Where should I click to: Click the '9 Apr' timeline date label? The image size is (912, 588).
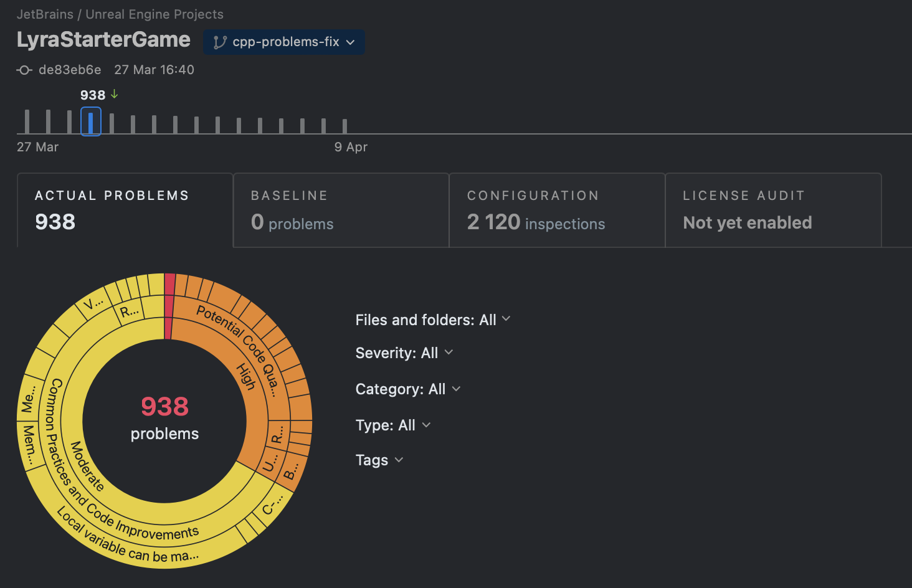click(x=351, y=147)
